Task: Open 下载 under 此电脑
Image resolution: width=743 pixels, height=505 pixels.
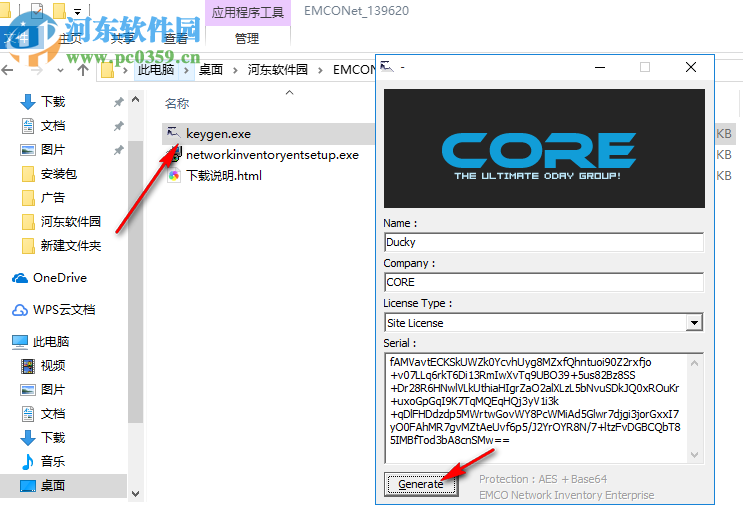Action: point(53,437)
